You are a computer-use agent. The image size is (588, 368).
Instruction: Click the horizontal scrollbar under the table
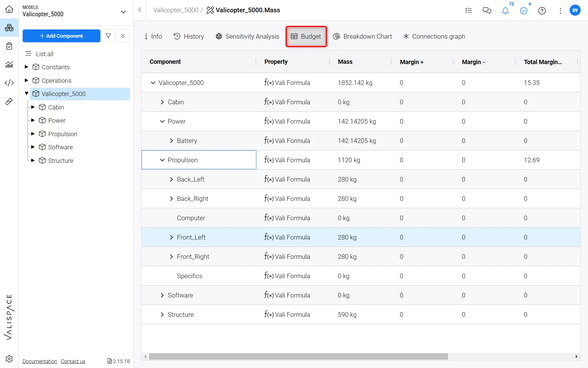pos(298,356)
